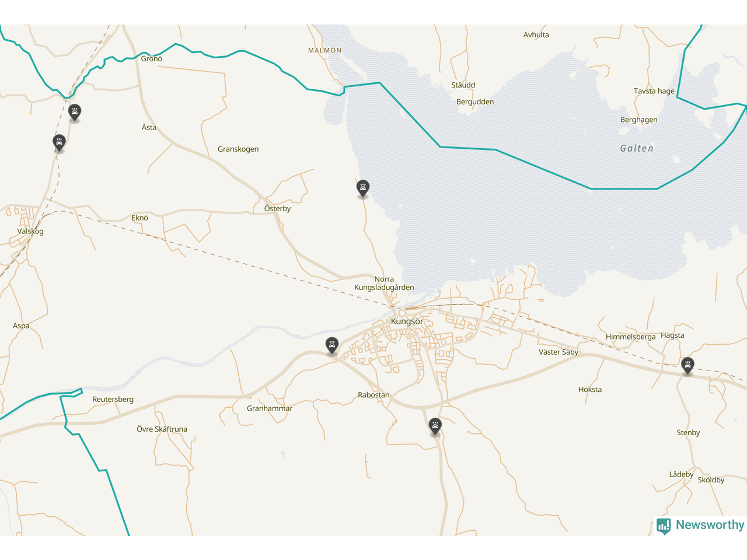Click the Österby place name
This screenshot has height=560, width=747.
point(277,208)
